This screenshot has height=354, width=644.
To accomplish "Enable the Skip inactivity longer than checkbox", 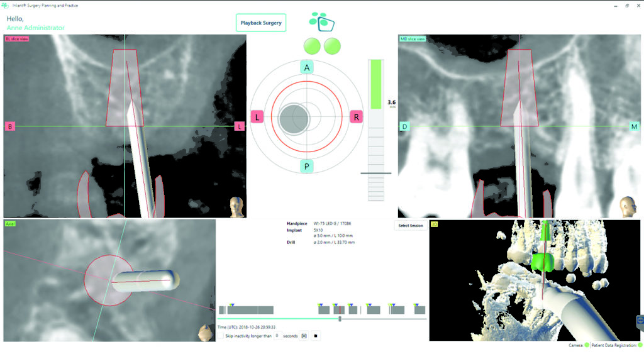I will 221,336.
